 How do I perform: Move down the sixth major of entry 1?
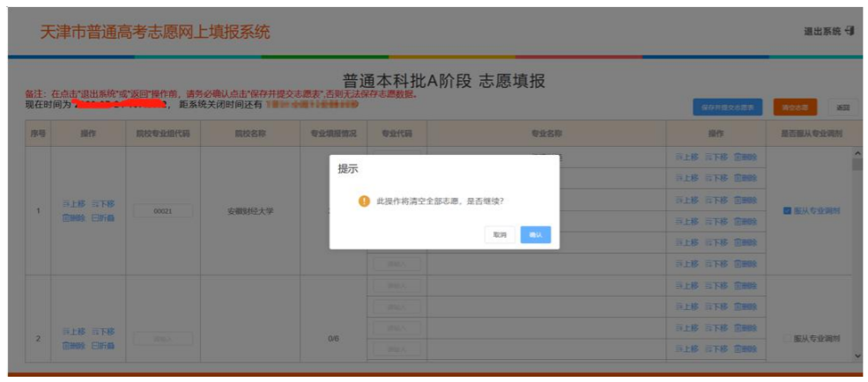(716, 264)
